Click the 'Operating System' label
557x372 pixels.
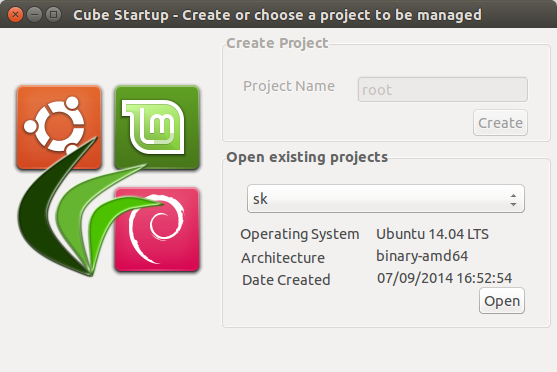coord(300,234)
